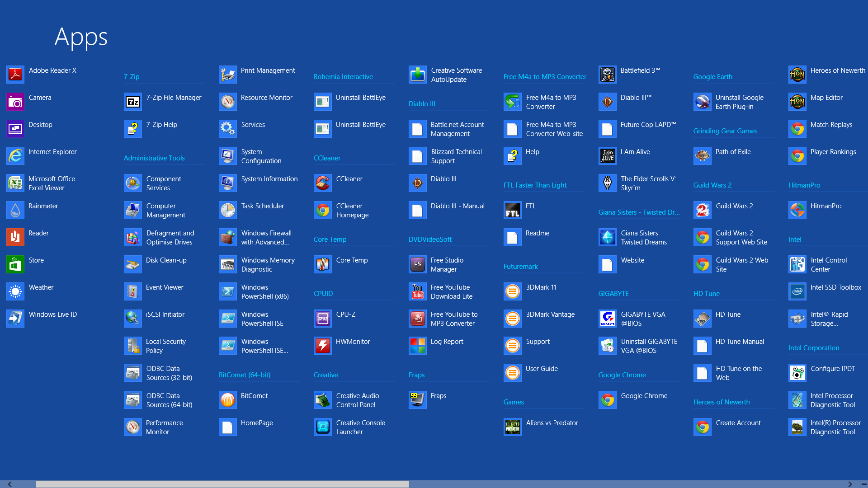Open Disk Clean-up icon
The height and width of the screenshot is (488, 868).
133,264
